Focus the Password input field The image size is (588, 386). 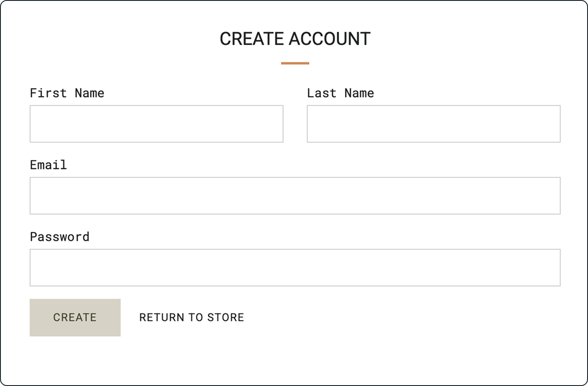295,268
